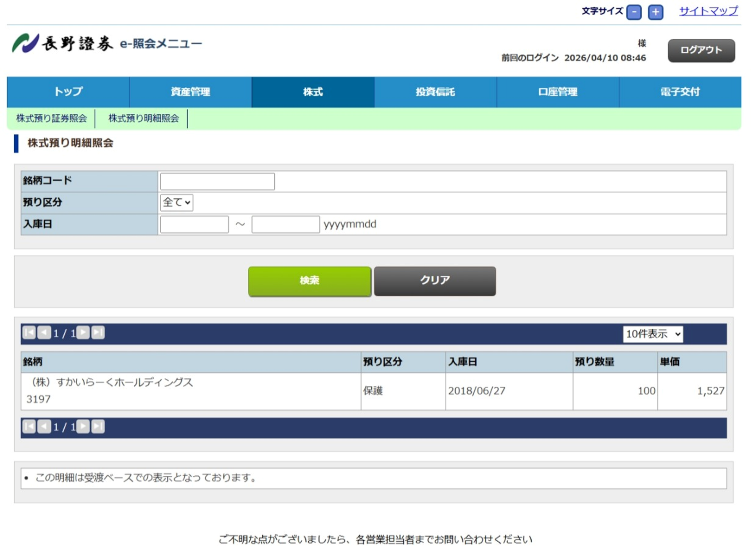Open the トップ menu tab
756x548 pixels.
[68, 92]
